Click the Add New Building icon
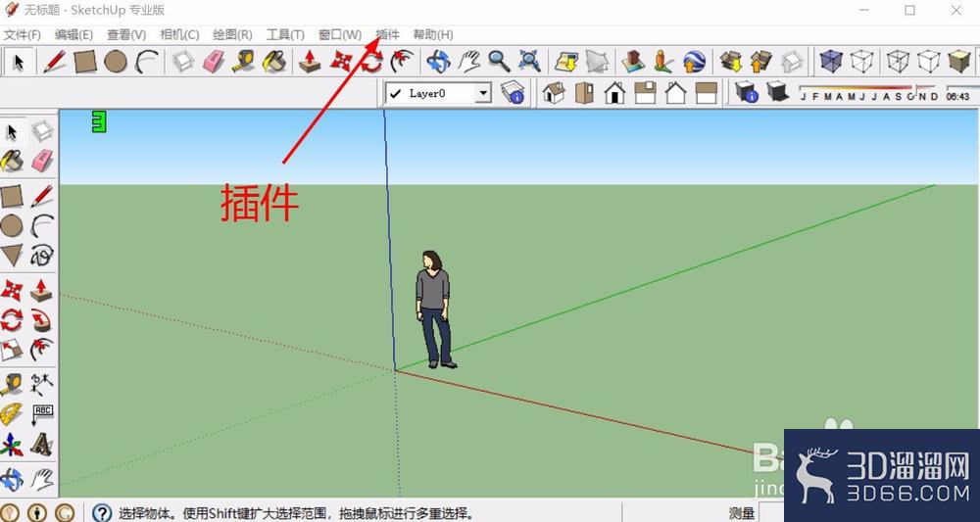 632,61
